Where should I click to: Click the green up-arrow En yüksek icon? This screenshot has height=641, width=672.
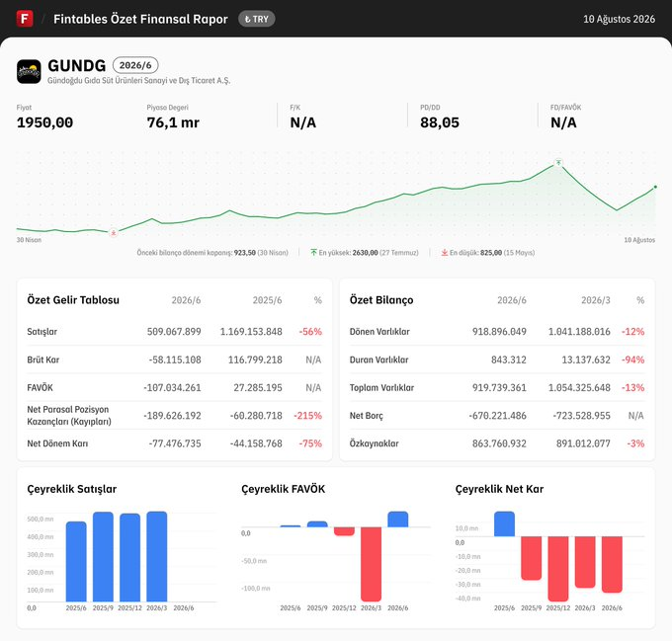(x=313, y=253)
